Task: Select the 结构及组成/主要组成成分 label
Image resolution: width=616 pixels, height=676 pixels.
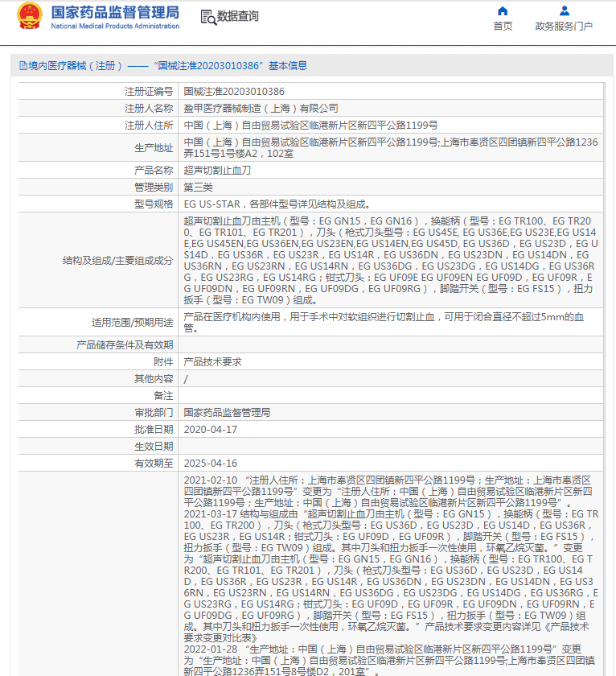Action: tap(117, 261)
